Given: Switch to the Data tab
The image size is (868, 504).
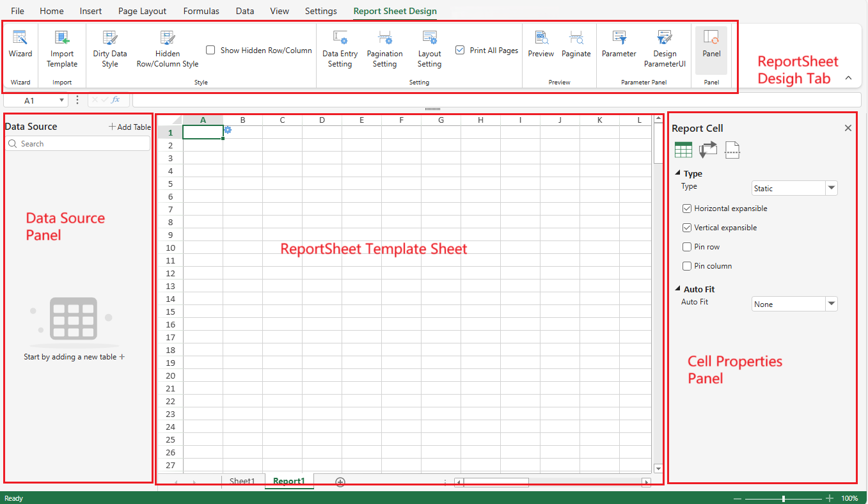Looking at the screenshot, I should click(x=245, y=11).
